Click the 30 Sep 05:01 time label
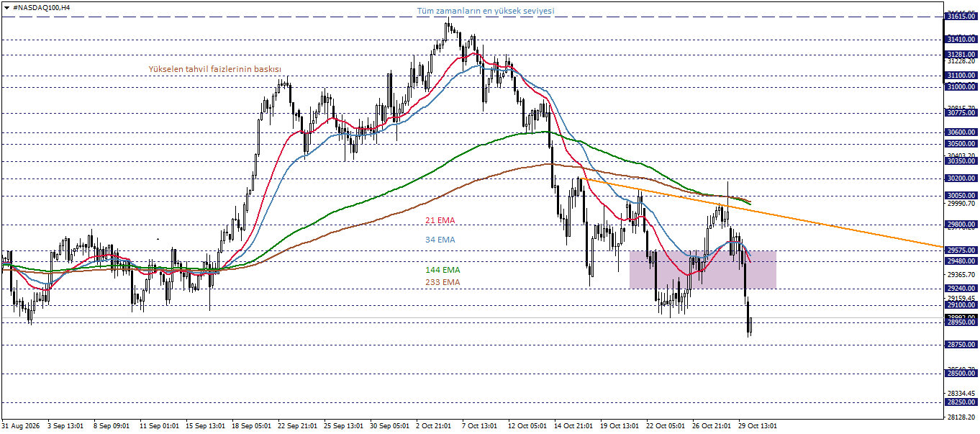 click(x=389, y=426)
